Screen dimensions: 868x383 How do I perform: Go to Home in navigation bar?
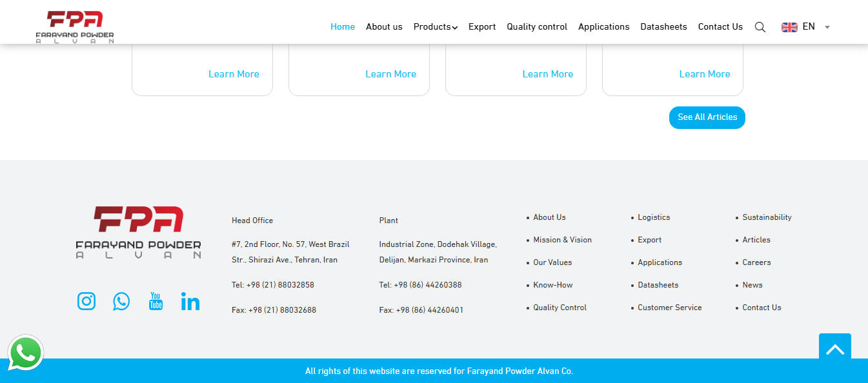[x=343, y=27]
